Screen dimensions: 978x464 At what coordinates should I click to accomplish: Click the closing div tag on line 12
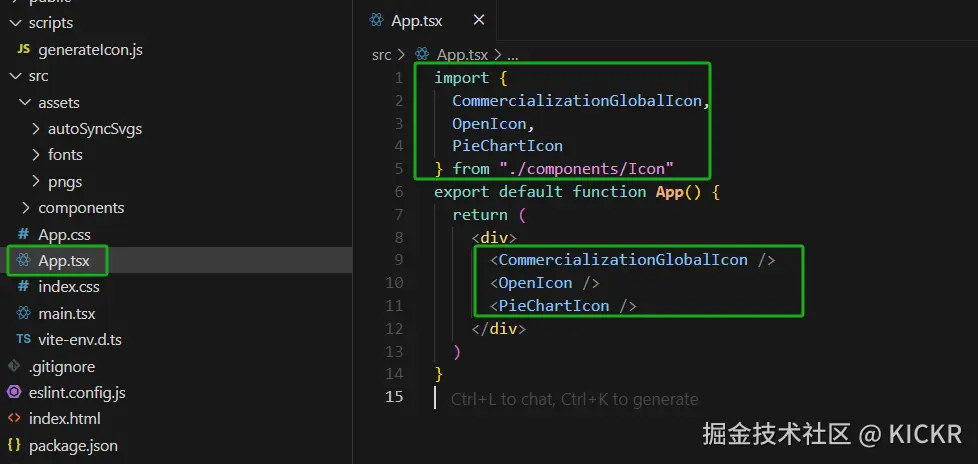[x=499, y=329]
